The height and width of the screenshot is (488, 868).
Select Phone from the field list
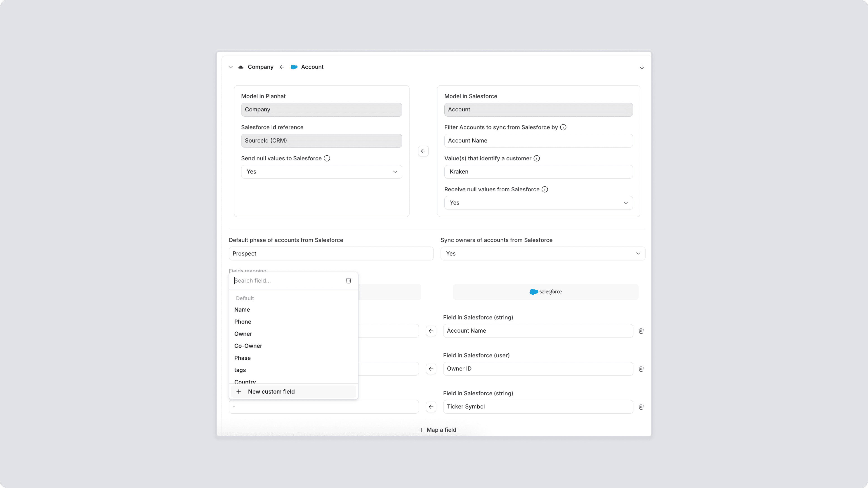[243, 322]
